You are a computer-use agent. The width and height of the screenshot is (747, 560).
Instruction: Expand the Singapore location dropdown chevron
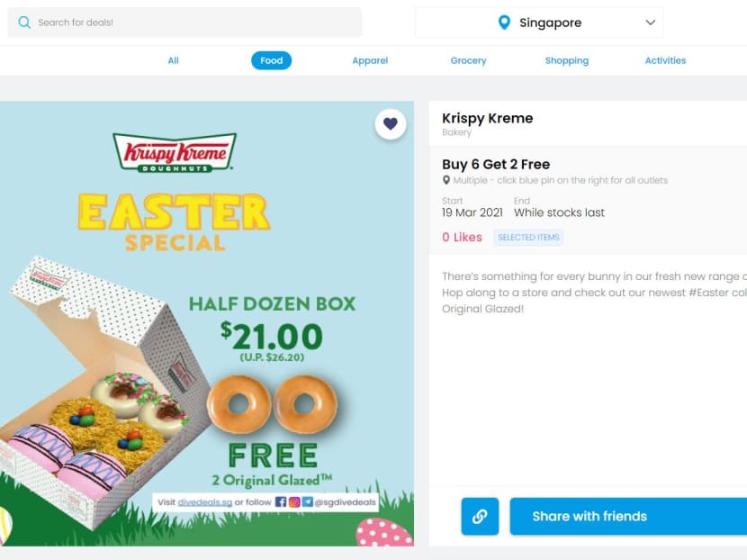tap(651, 23)
